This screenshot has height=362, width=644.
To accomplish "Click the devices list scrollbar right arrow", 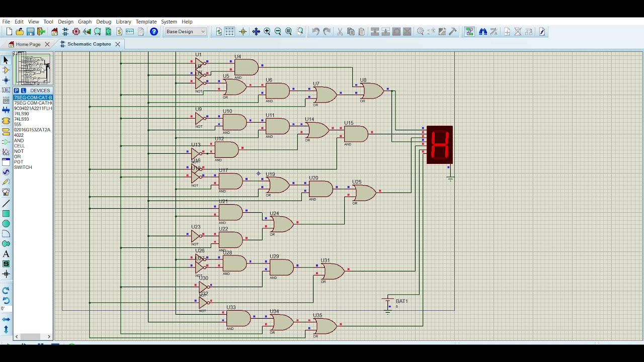I will pyautogui.click(x=49, y=336).
